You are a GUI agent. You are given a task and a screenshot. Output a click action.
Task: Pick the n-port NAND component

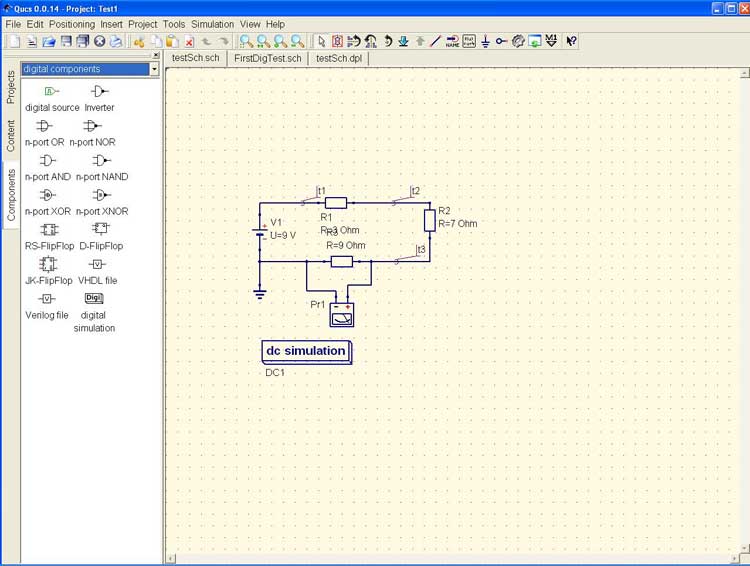102,167
